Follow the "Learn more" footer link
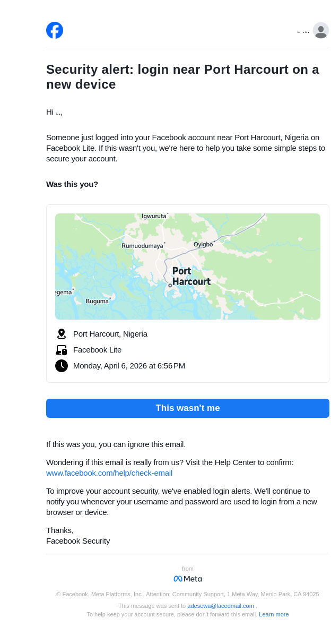This screenshot has height=644, width=331. (274, 614)
